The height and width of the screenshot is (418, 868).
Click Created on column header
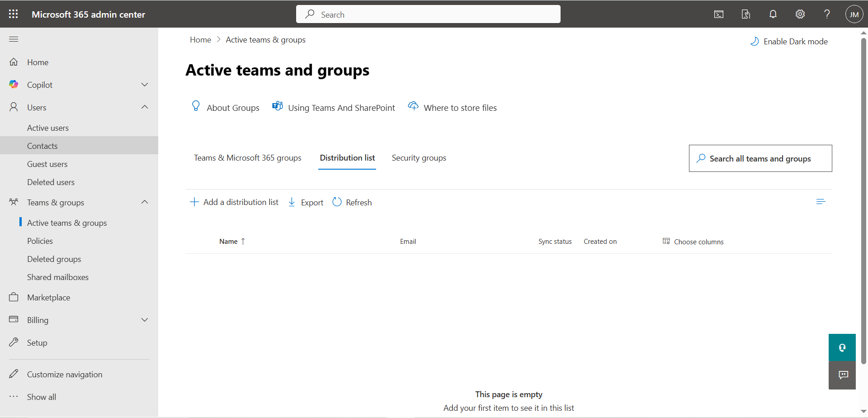(600, 242)
